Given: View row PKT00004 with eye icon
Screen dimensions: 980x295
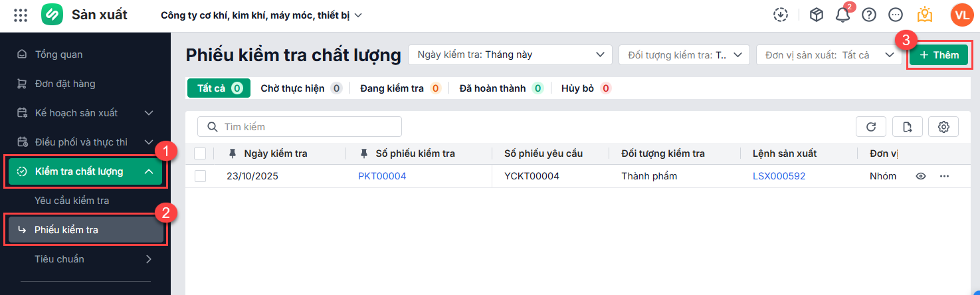Looking at the screenshot, I should tap(921, 176).
